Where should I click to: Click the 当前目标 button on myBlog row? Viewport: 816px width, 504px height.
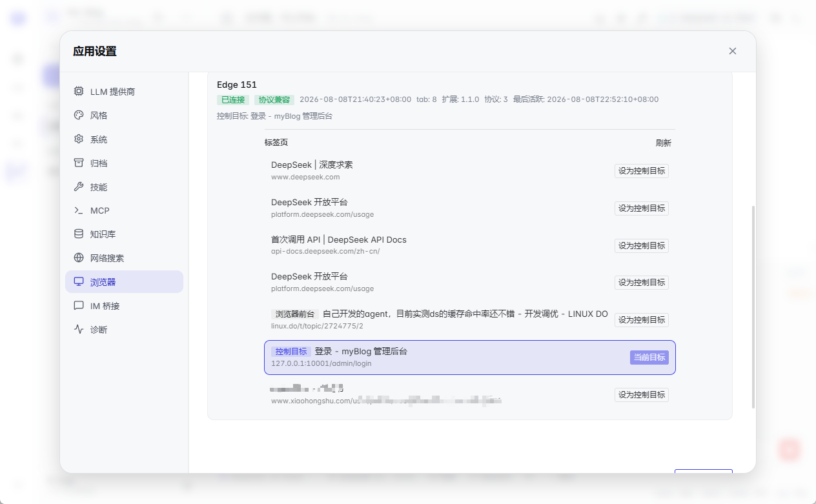click(649, 358)
